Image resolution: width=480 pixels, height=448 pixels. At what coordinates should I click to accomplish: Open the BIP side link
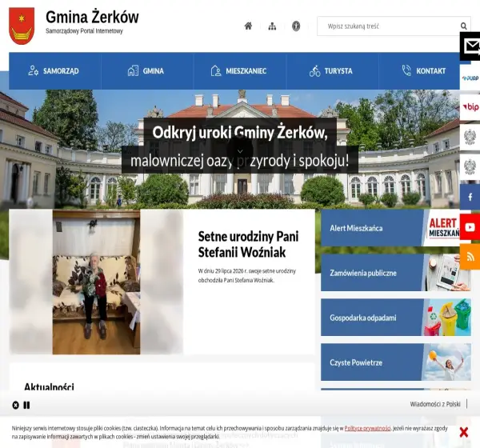(470, 107)
